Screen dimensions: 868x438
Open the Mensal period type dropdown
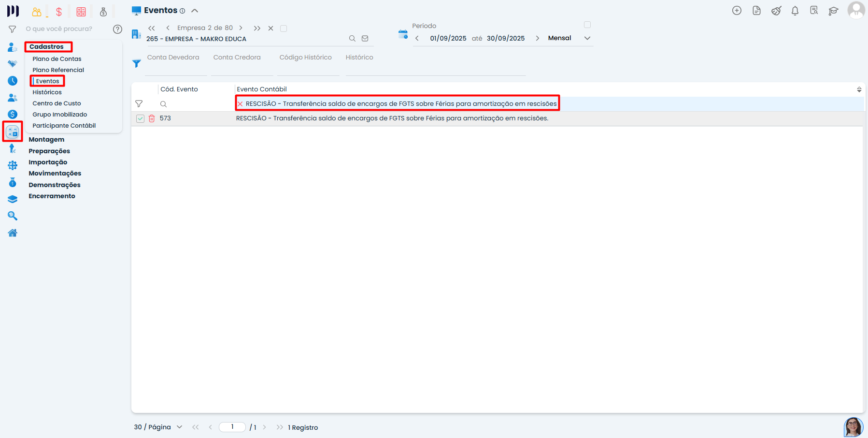click(569, 38)
